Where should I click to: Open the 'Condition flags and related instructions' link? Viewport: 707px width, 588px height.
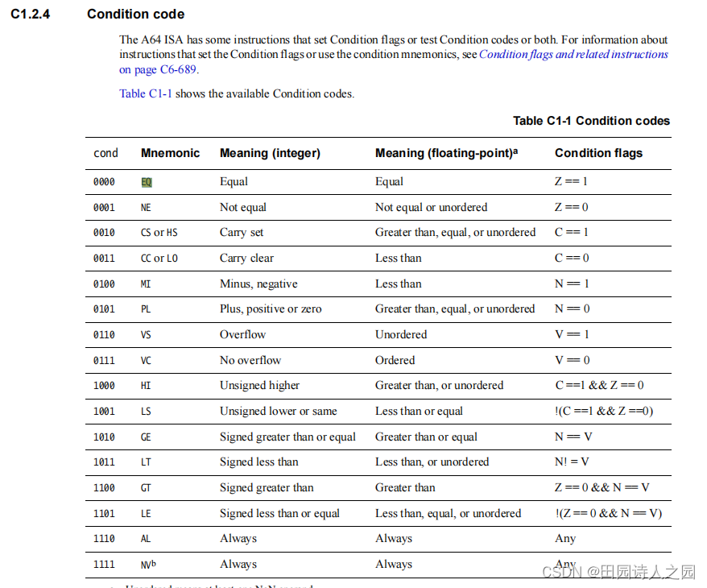573,54
